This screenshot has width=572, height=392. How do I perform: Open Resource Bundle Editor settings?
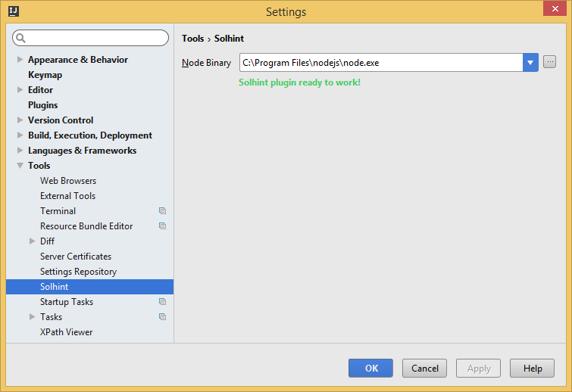(86, 226)
